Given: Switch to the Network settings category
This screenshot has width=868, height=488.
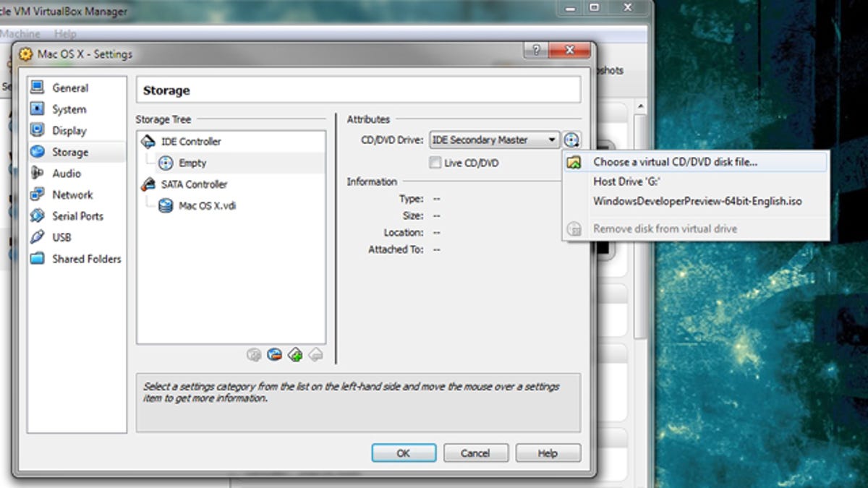Looking at the screenshot, I should (x=72, y=194).
